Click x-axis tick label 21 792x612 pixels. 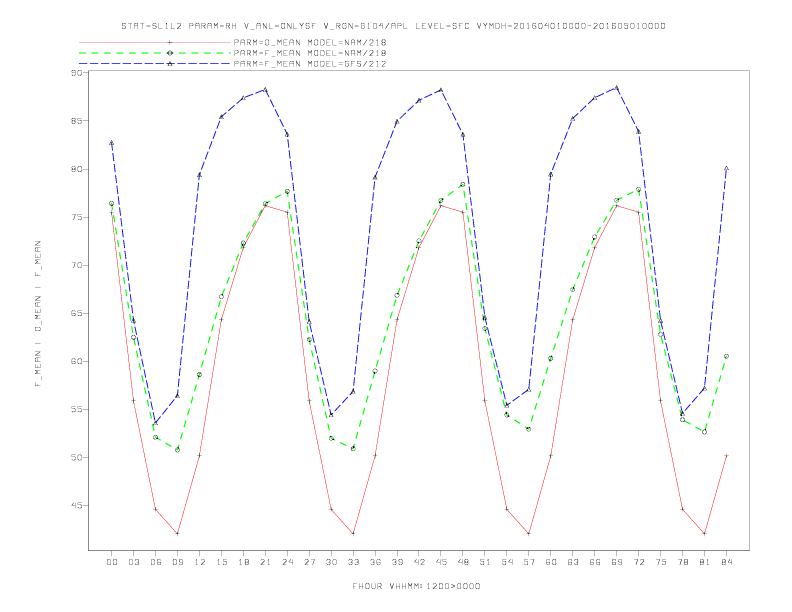point(265,562)
